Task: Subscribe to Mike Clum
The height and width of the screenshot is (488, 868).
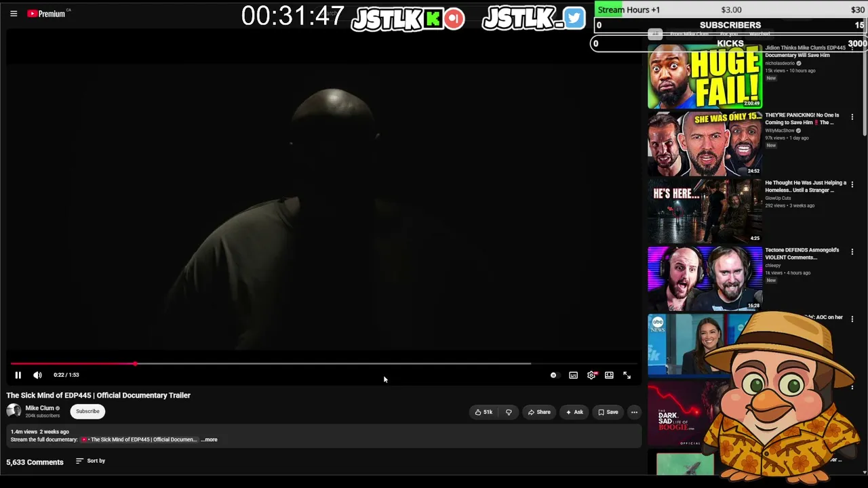Action: tap(87, 411)
